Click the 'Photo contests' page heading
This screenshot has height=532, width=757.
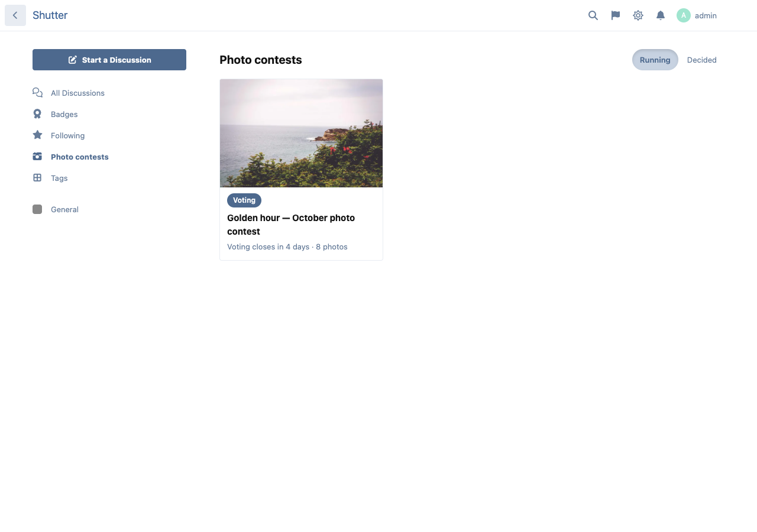tap(261, 60)
